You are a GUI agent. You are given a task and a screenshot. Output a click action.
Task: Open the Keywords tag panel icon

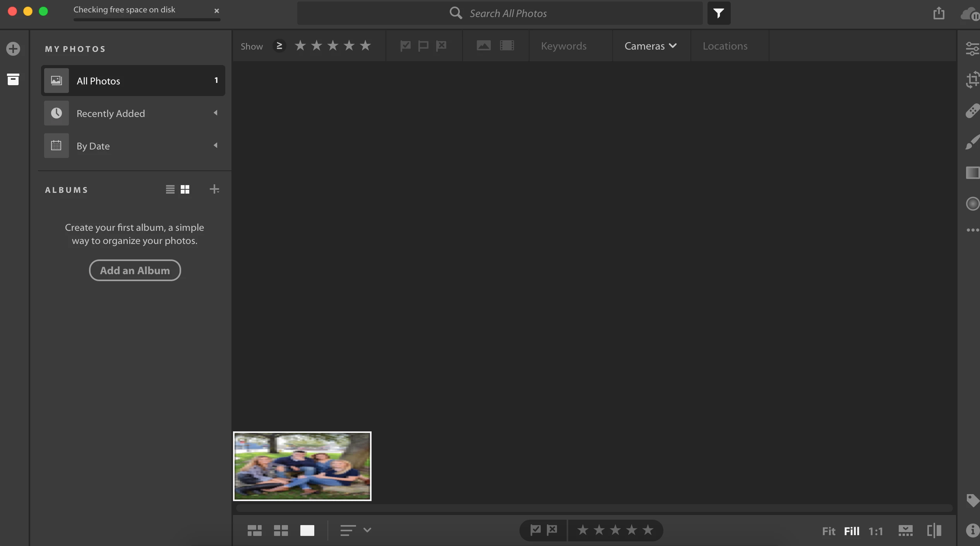[972, 500]
